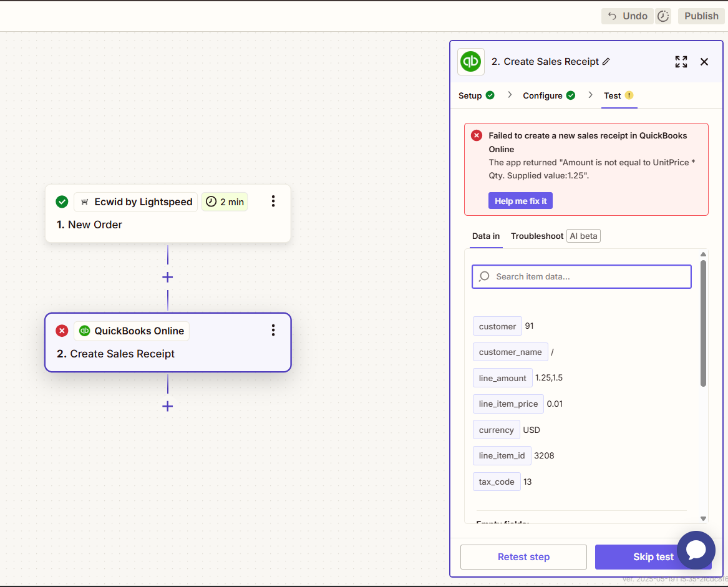Click the Skip test button
728x587 pixels.
point(653,557)
